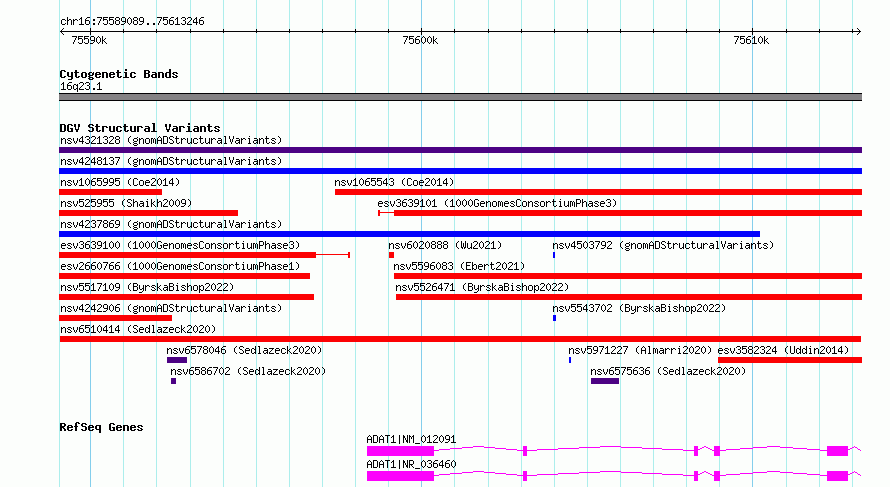Select the red nsv1065543 variant bar
The width and height of the screenshot is (890, 487).
pos(598,192)
